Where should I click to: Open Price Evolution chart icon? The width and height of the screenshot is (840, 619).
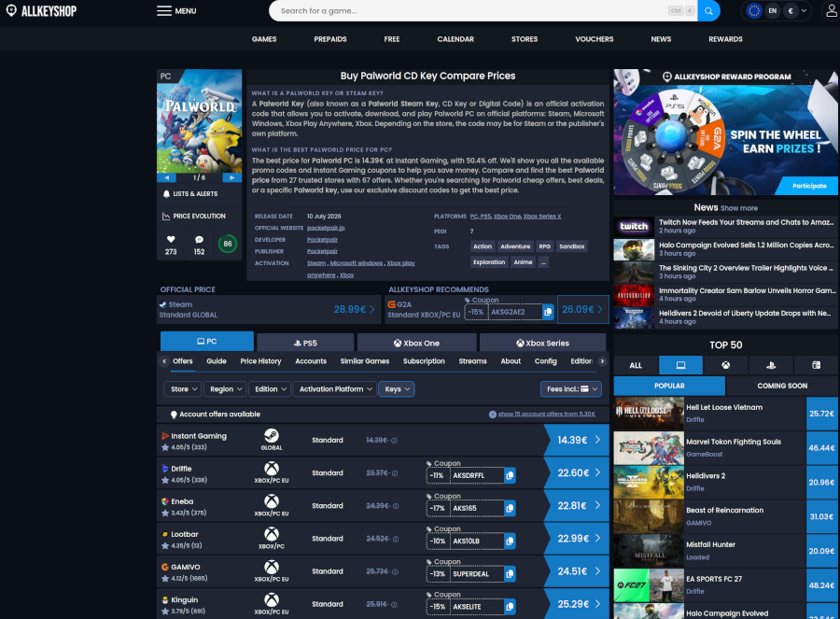pyautogui.click(x=166, y=216)
